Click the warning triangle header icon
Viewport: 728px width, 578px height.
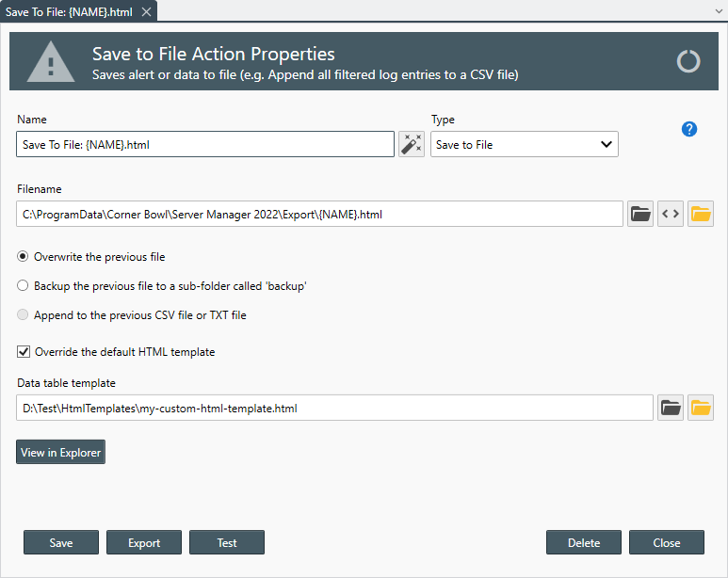coord(50,62)
